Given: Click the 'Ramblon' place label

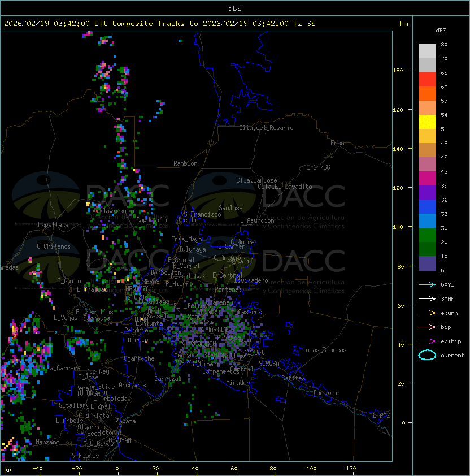Looking at the screenshot, I should point(185,163).
